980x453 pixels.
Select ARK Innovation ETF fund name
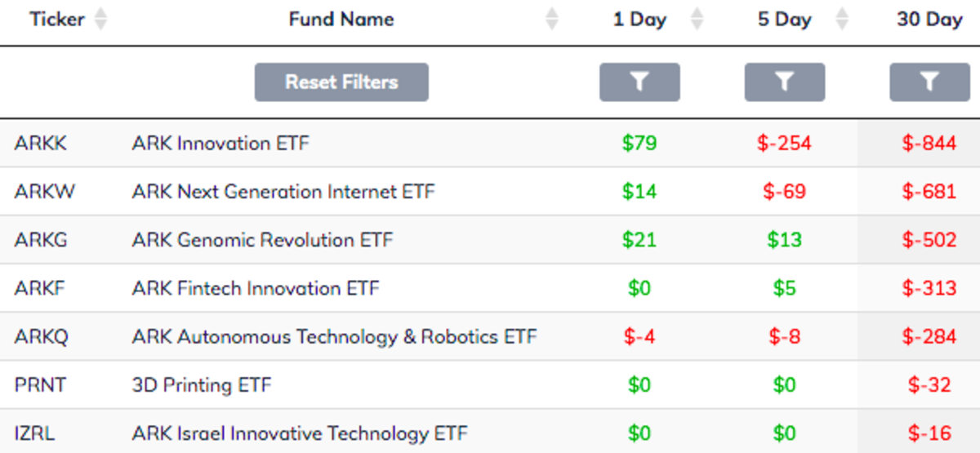(x=220, y=144)
